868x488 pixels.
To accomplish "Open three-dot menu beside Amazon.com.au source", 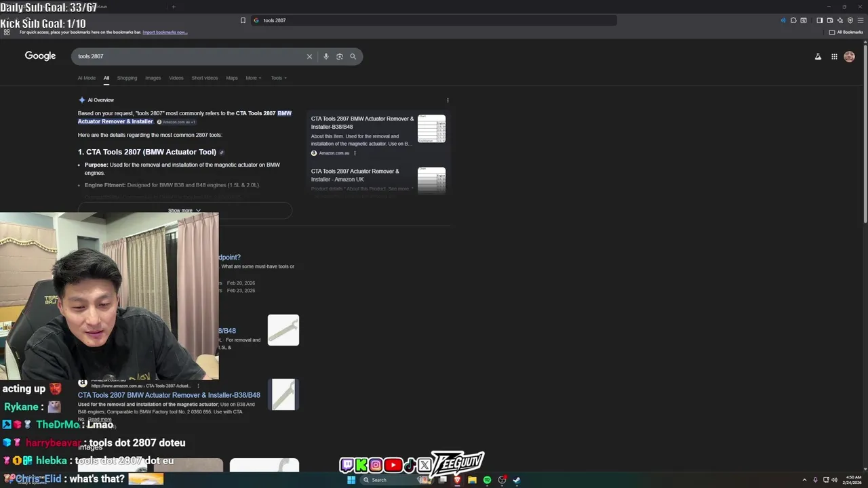I will 355,153.
